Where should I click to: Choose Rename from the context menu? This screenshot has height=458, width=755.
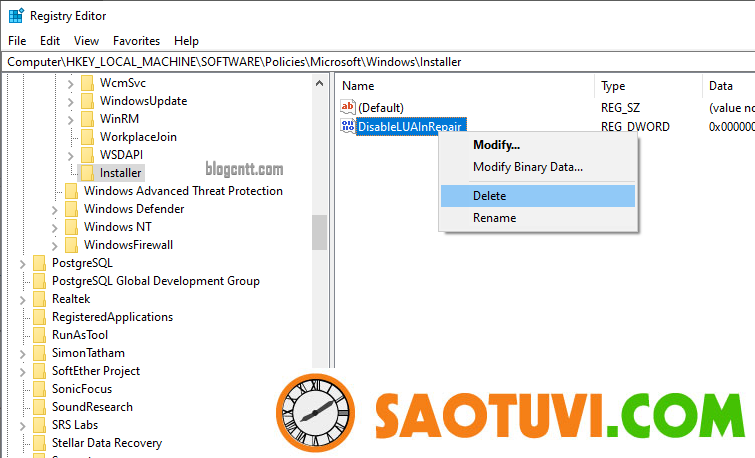pyautogui.click(x=538, y=218)
